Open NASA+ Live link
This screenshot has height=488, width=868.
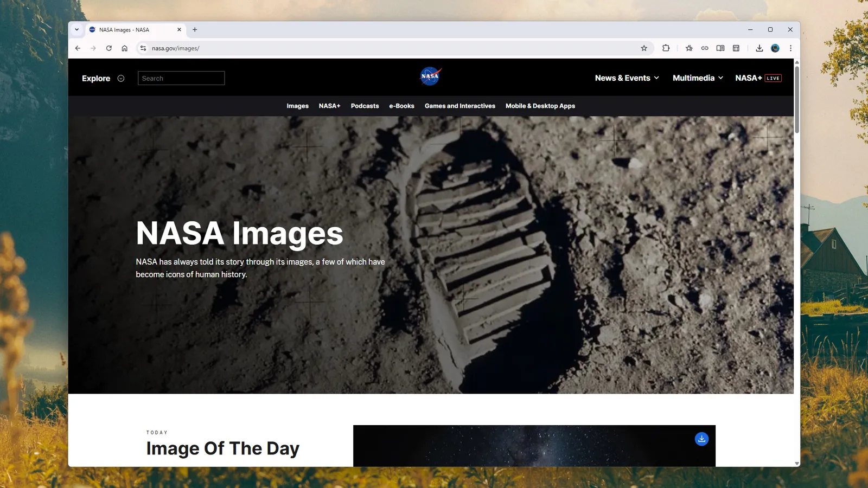pos(758,78)
